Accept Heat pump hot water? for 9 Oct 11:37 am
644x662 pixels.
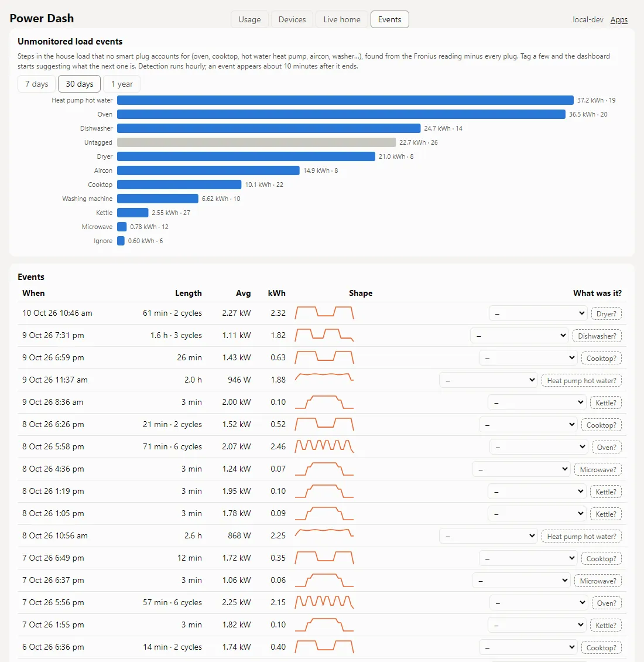[x=581, y=380]
